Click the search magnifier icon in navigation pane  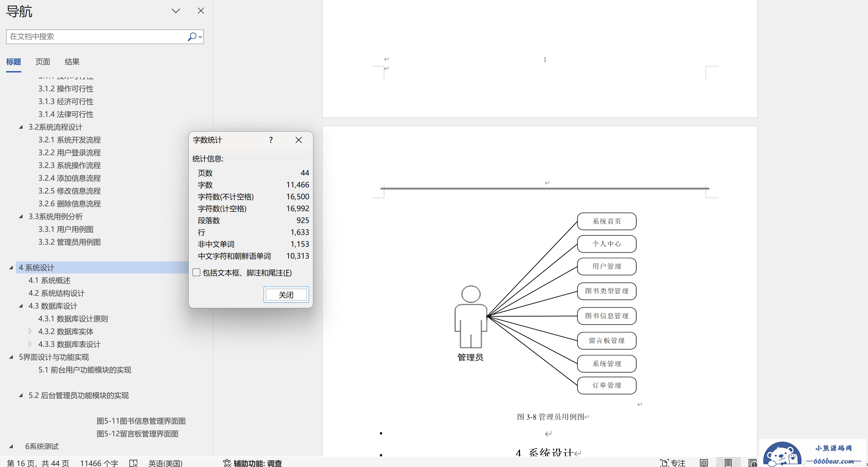click(x=192, y=37)
